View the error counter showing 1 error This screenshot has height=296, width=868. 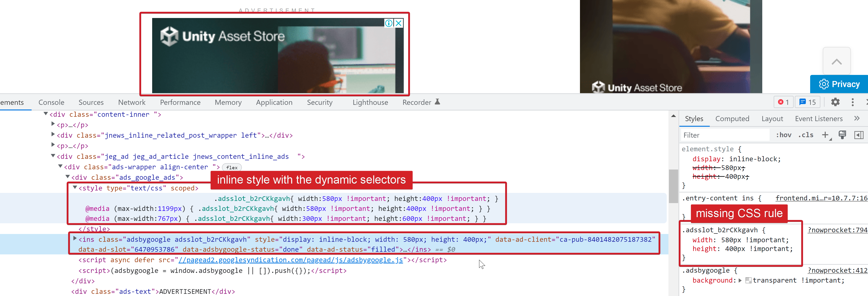click(x=783, y=102)
